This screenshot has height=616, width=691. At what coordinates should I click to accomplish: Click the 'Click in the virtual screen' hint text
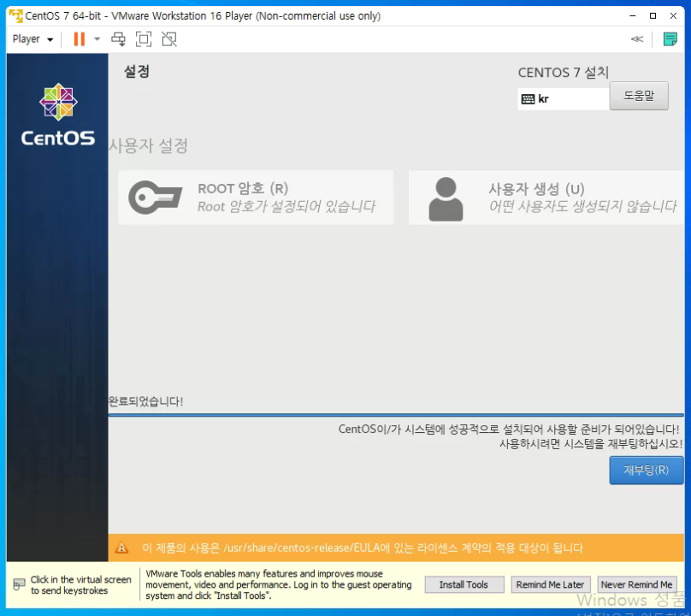[x=81, y=584]
